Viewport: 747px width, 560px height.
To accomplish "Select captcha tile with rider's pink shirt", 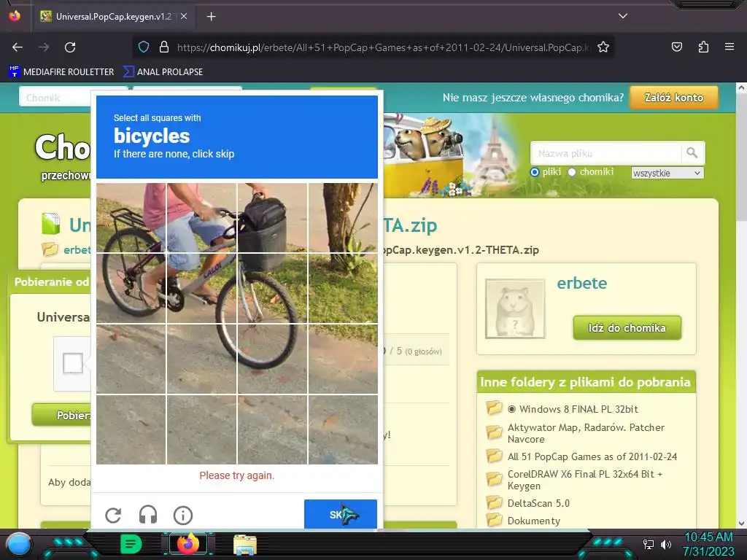I will 131,217.
